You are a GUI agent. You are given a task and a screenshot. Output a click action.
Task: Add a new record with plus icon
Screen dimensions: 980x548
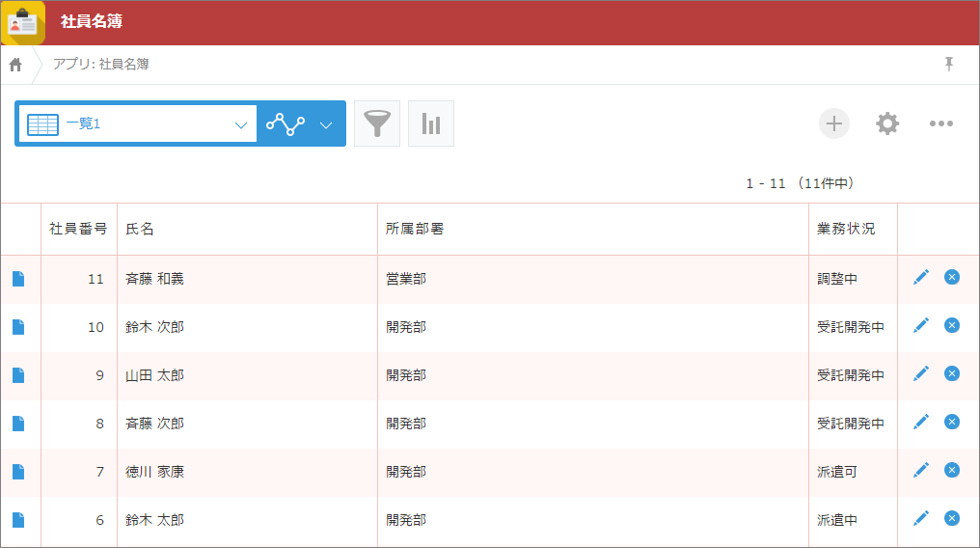click(x=834, y=123)
